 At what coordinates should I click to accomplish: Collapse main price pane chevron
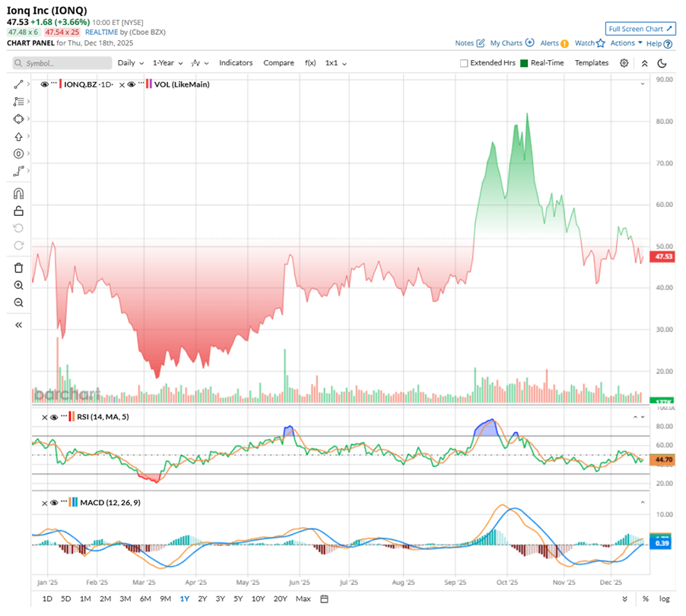[x=642, y=84]
